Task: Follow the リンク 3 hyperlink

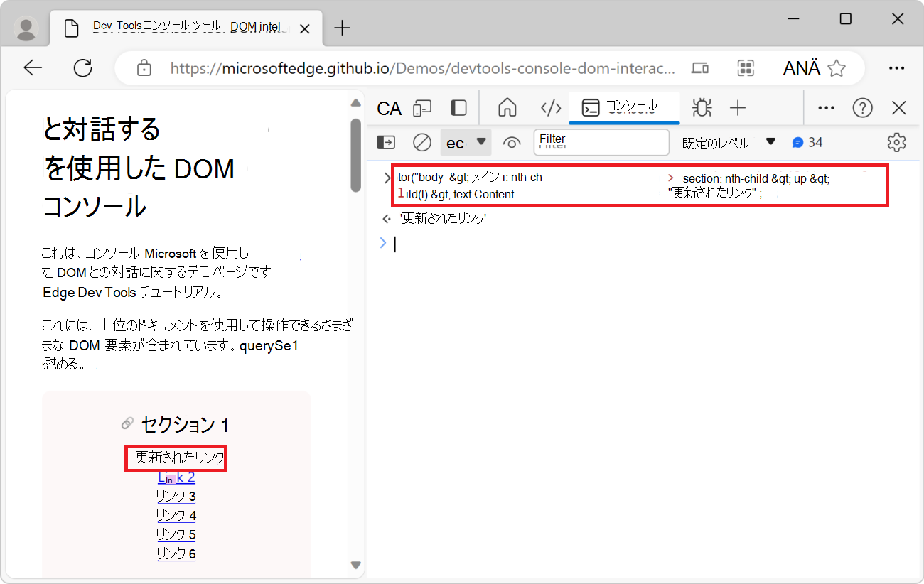Action: [176, 496]
